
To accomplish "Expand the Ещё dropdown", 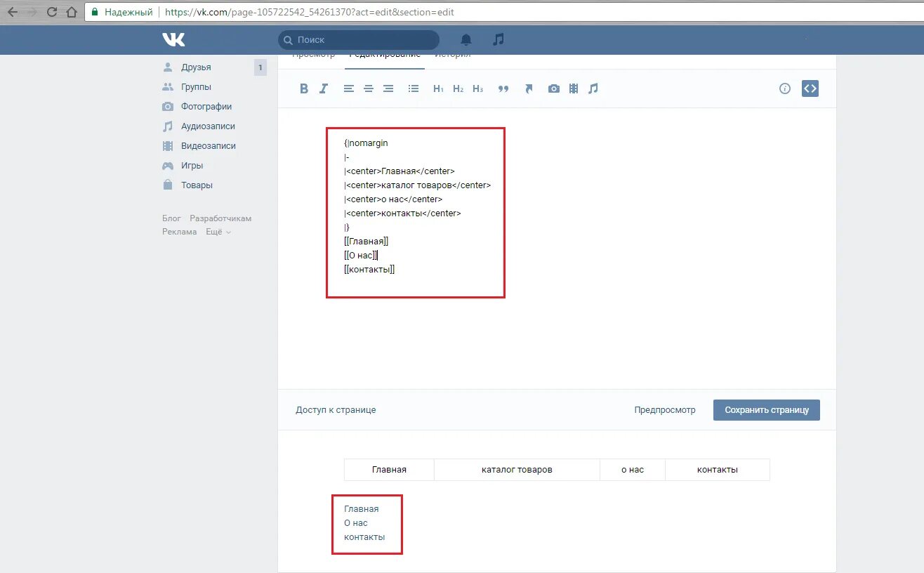I will (218, 232).
